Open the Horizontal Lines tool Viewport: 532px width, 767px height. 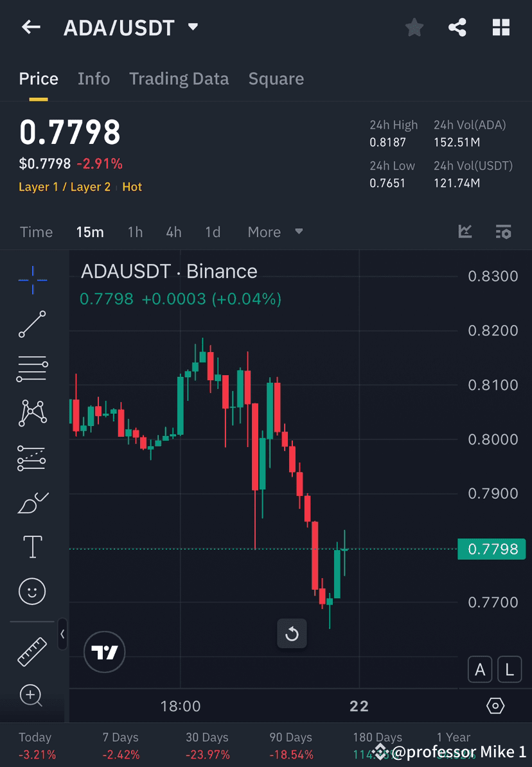32,369
